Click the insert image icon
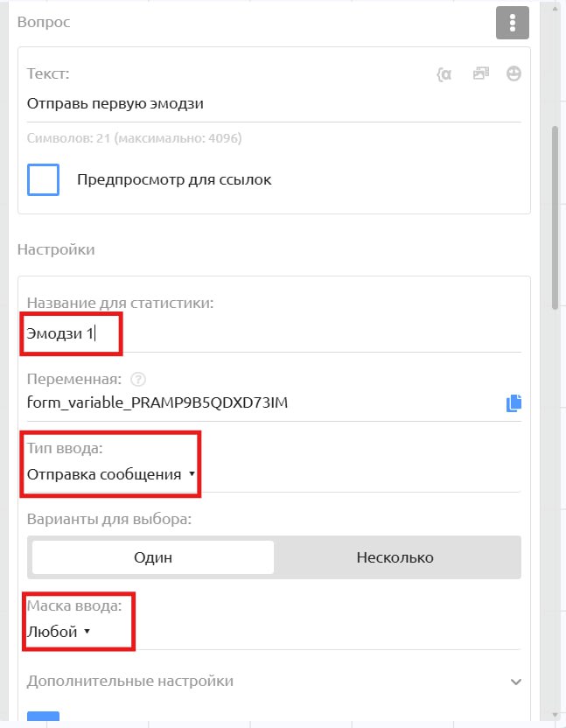566x728 pixels. (x=479, y=74)
